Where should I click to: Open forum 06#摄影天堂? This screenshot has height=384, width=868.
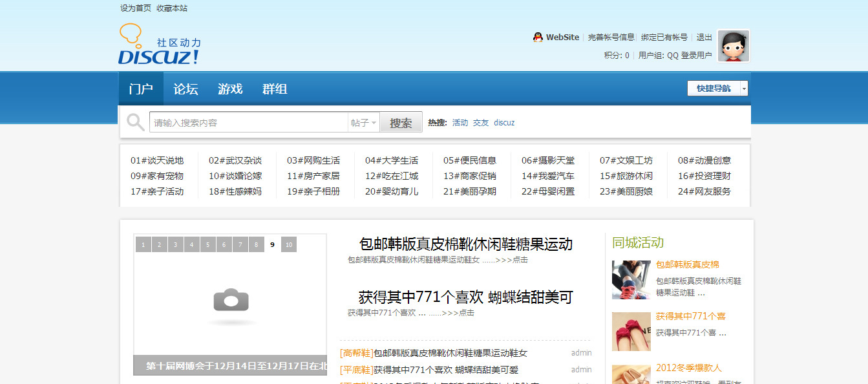(548, 160)
